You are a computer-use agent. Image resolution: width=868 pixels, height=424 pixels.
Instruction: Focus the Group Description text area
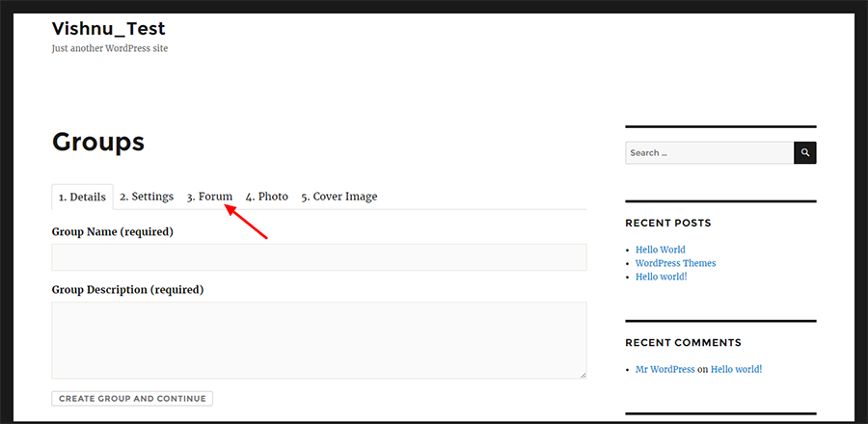[x=319, y=340]
